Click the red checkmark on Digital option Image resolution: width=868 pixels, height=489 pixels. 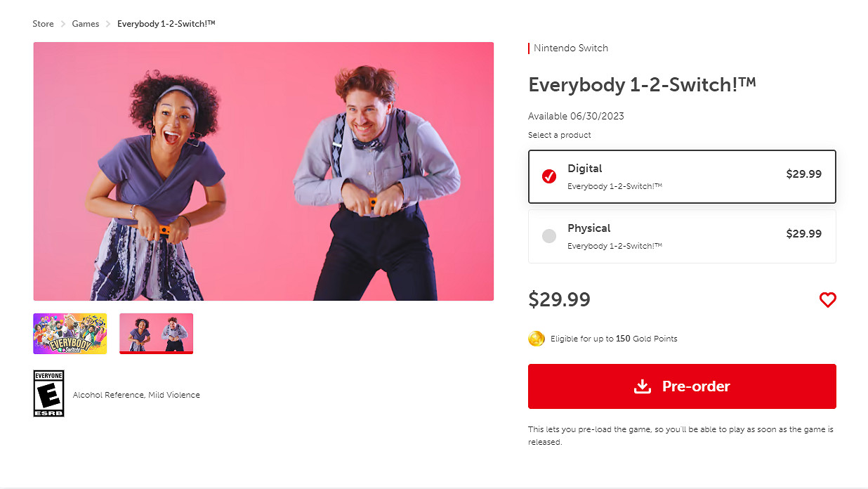coord(549,176)
